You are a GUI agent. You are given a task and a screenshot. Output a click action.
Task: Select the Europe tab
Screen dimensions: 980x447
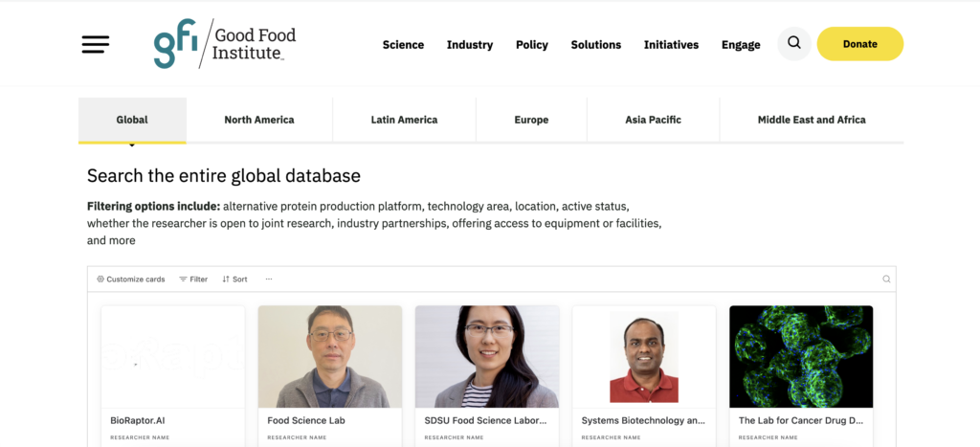(x=531, y=121)
